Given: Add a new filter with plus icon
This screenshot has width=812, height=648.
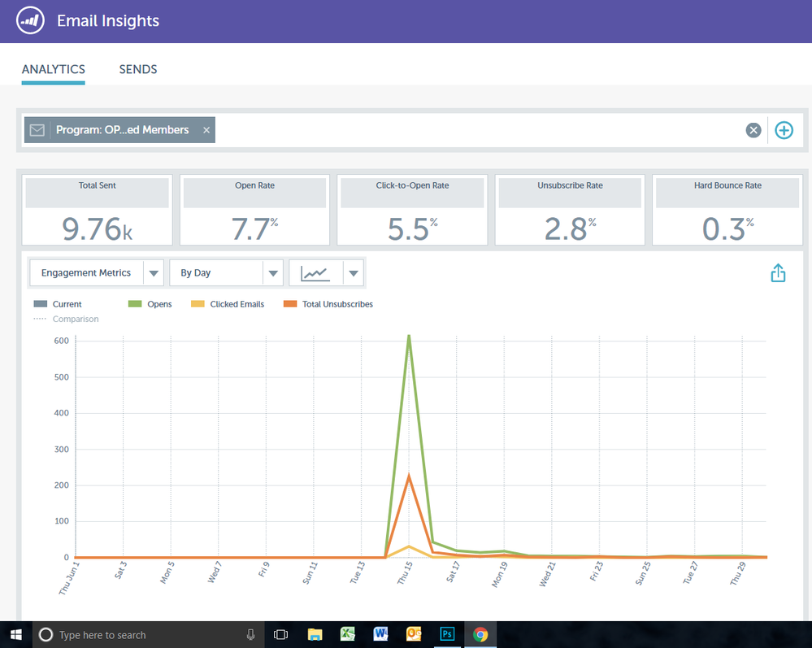Looking at the screenshot, I should point(784,130).
